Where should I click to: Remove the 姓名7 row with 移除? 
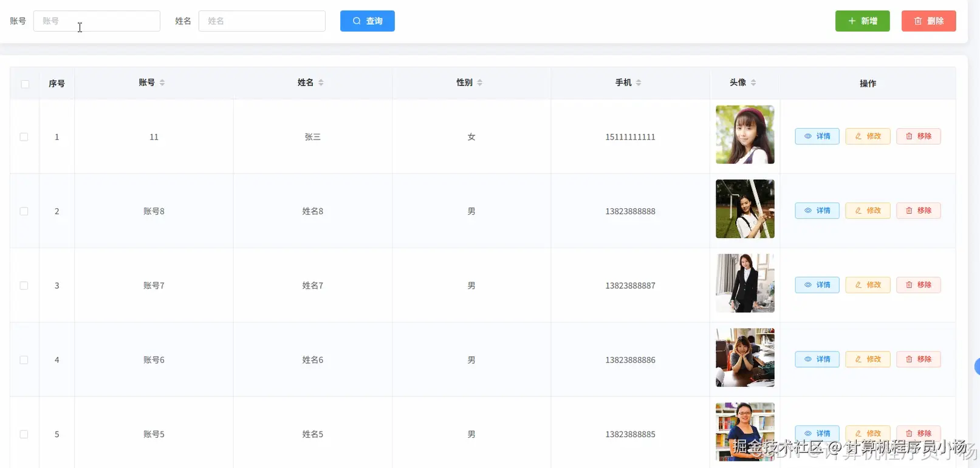click(x=919, y=285)
